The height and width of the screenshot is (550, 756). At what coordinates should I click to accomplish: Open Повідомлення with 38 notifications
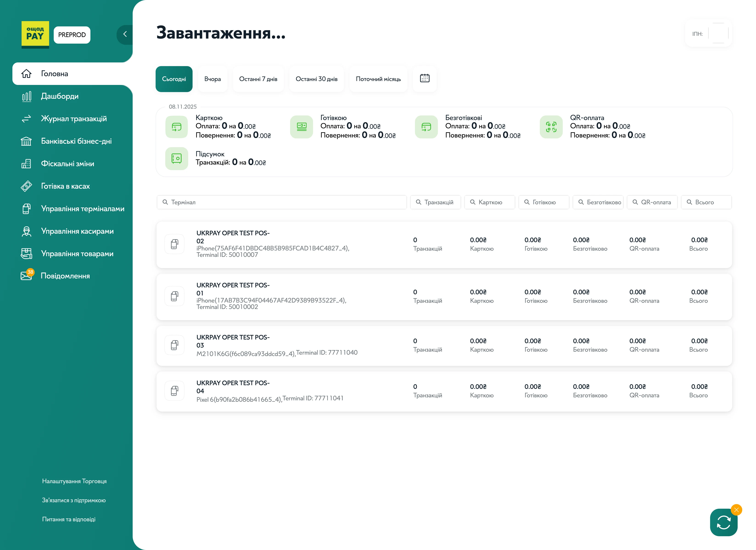tap(26, 276)
